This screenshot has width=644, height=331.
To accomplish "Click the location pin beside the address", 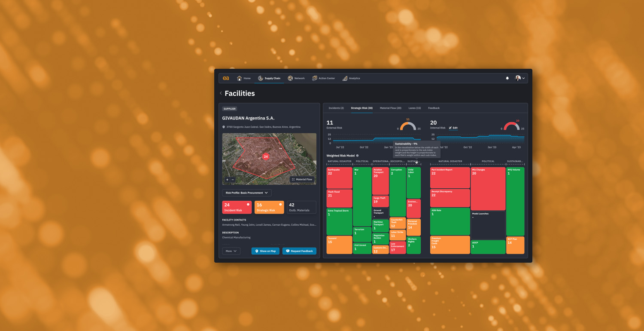I will pyautogui.click(x=223, y=126).
